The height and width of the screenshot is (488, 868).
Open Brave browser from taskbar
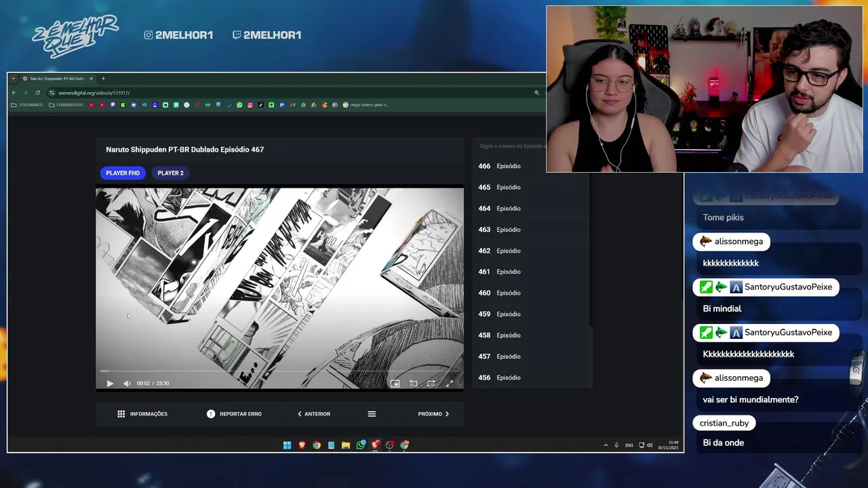pyautogui.click(x=302, y=445)
